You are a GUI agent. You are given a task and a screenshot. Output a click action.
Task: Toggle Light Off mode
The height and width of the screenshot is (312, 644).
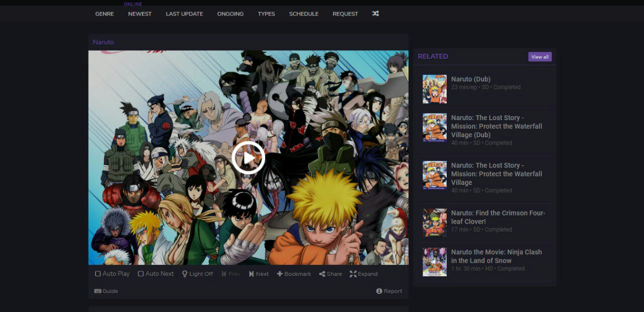[x=197, y=274]
